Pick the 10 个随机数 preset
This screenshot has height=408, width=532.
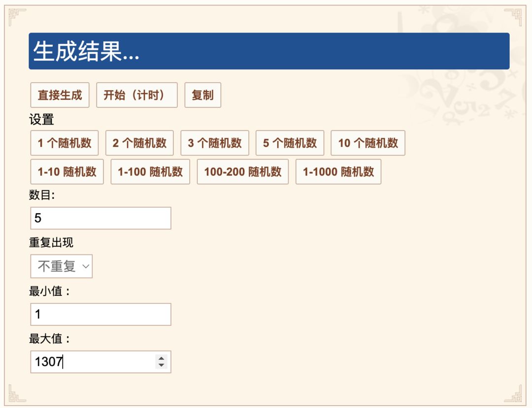tap(368, 143)
